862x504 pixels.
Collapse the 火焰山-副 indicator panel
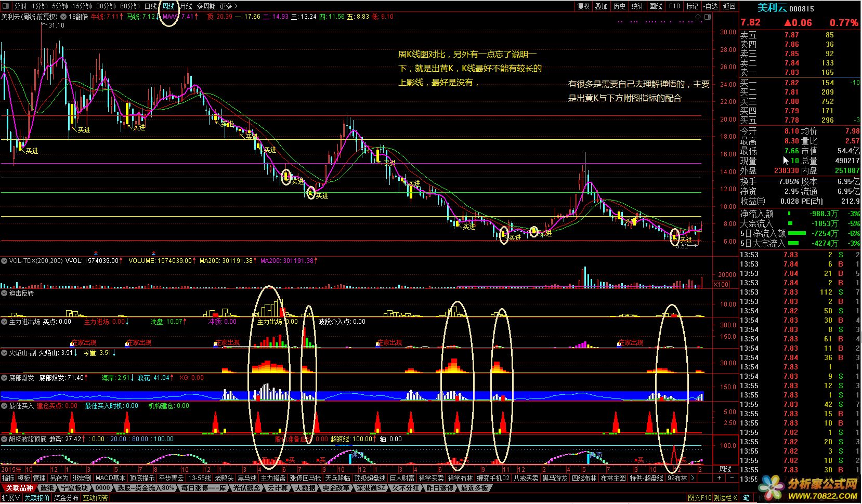pos(4,353)
